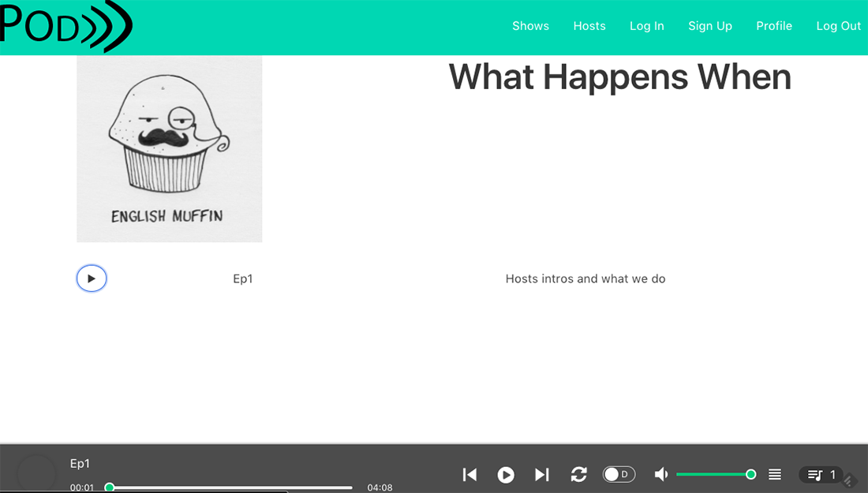868x493 pixels.
Task: Play Ep1 from the episode list
Action: [92, 278]
